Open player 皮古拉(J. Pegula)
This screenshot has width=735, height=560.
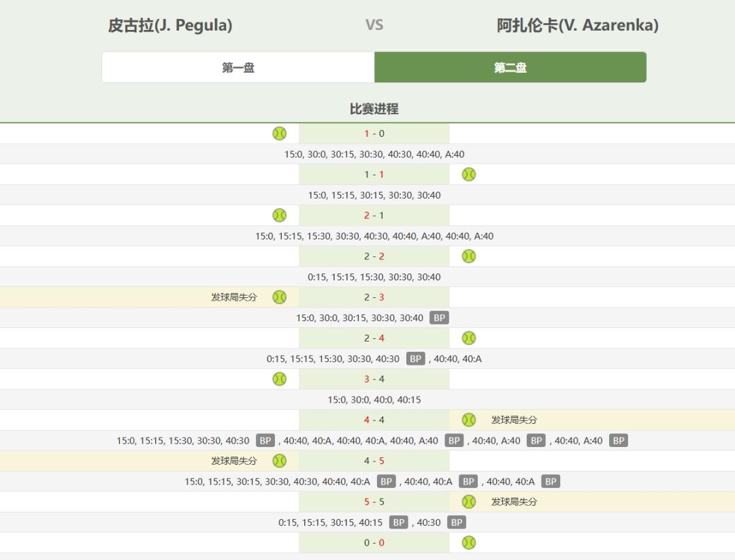coord(170,26)
